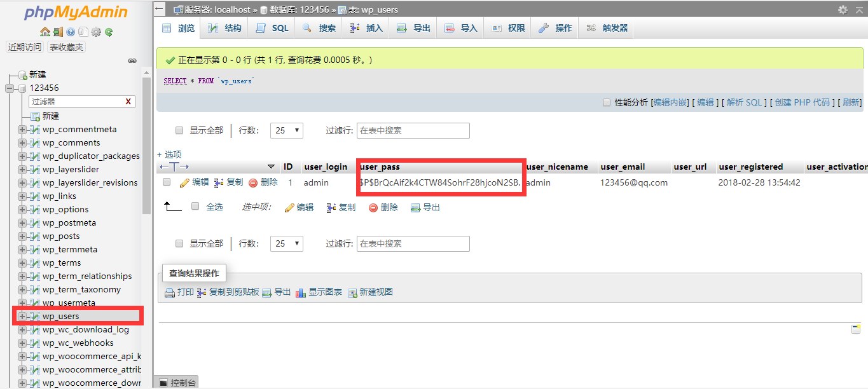Click the SQL document copy icon in sidebar

coord(83,32)
